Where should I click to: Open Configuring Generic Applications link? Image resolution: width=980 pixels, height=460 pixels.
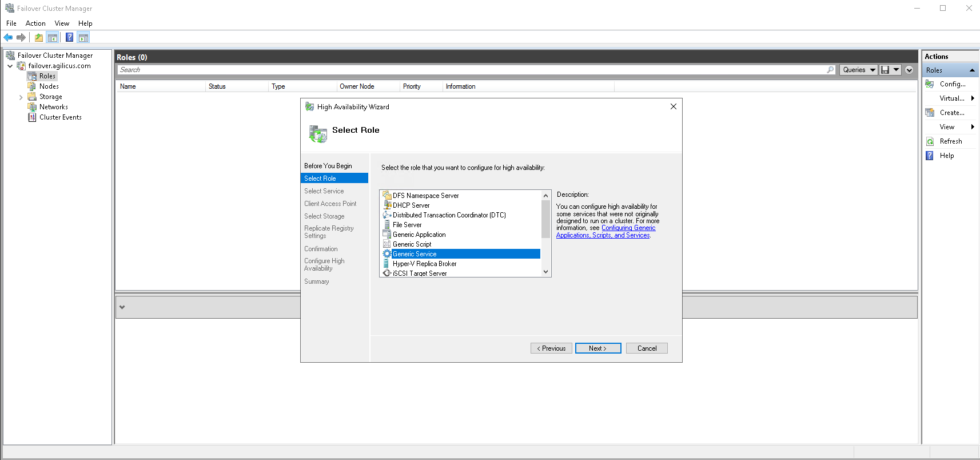[x=628, y=228]
